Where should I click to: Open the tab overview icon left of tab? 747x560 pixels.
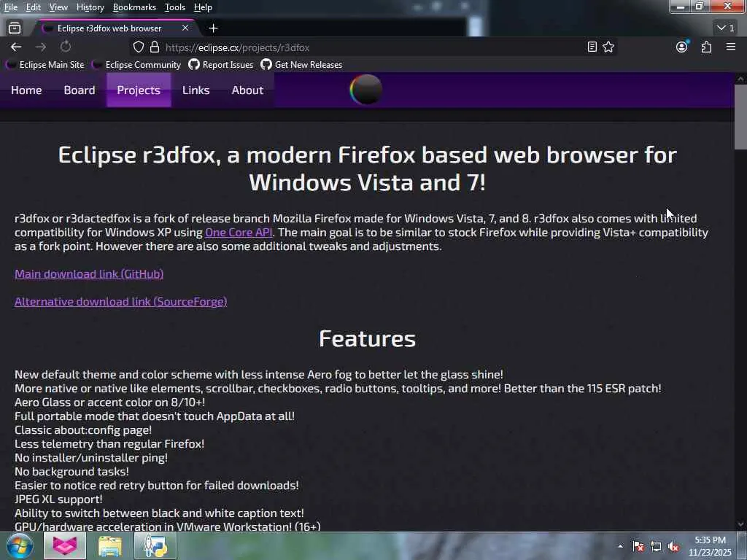(x=15, y=28)
